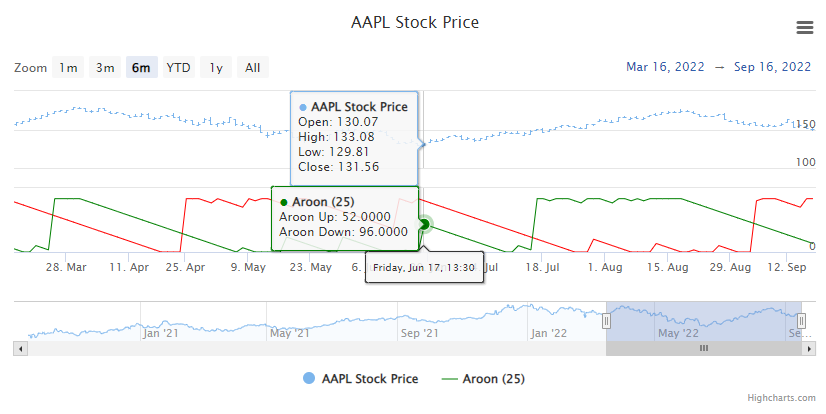Set zoom range to 1y
826x414 pixels.
(x=216, y=68)
